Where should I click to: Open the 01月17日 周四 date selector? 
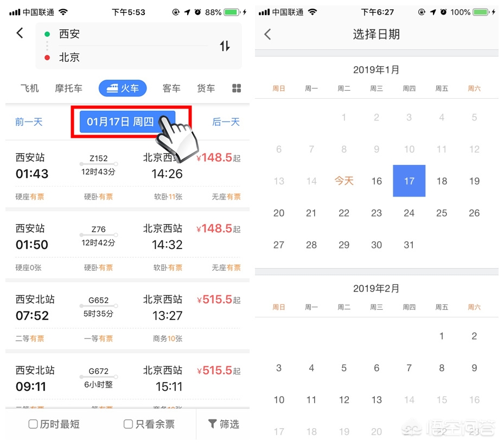click(x=127, y=122)
